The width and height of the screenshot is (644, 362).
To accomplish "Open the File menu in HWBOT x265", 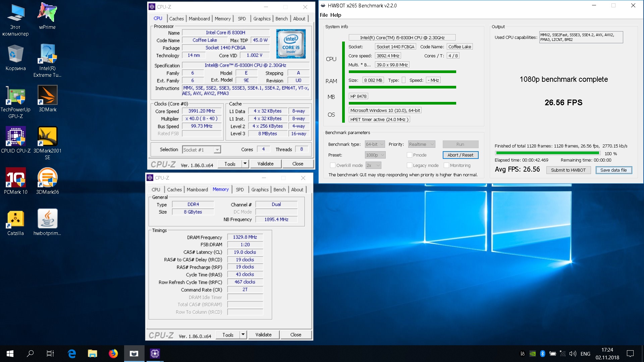I will (324, 15).
